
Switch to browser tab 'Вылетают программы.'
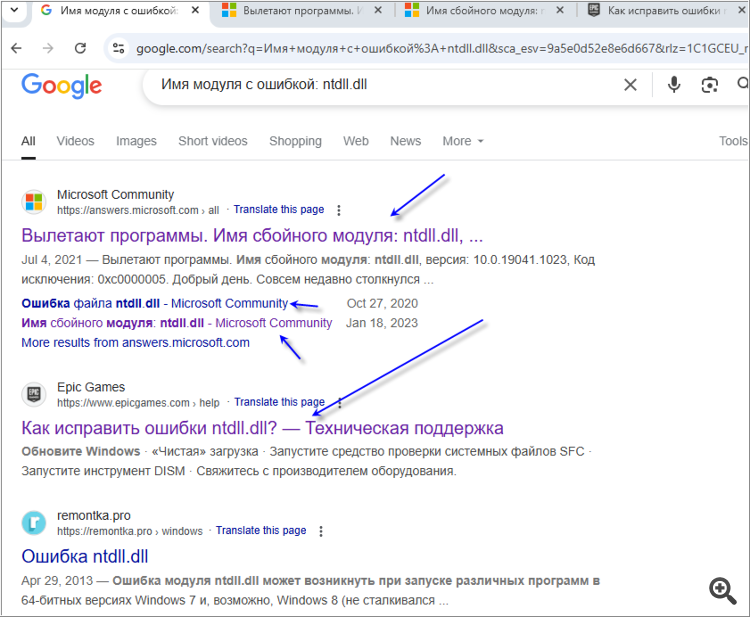click(x=298, y=11)
